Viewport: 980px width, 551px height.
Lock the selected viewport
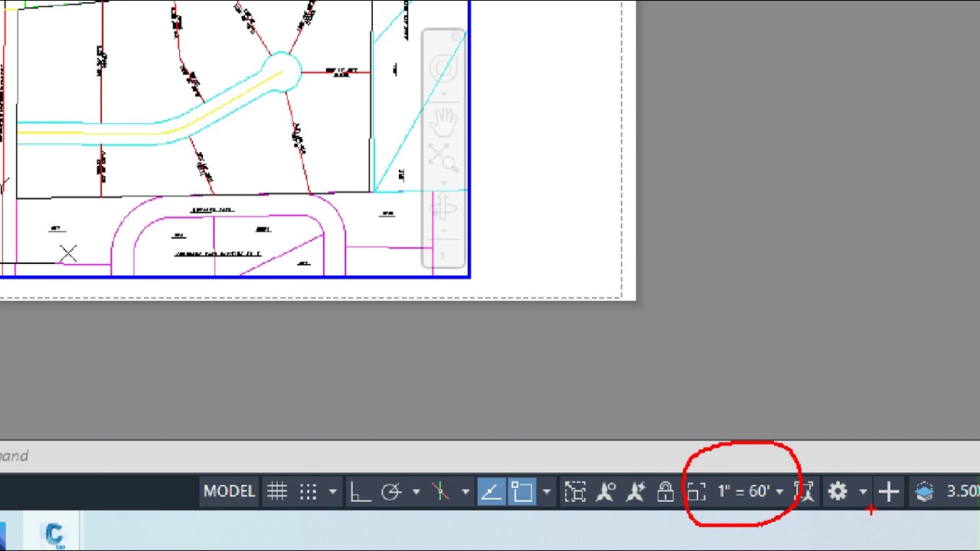point(665,491)
